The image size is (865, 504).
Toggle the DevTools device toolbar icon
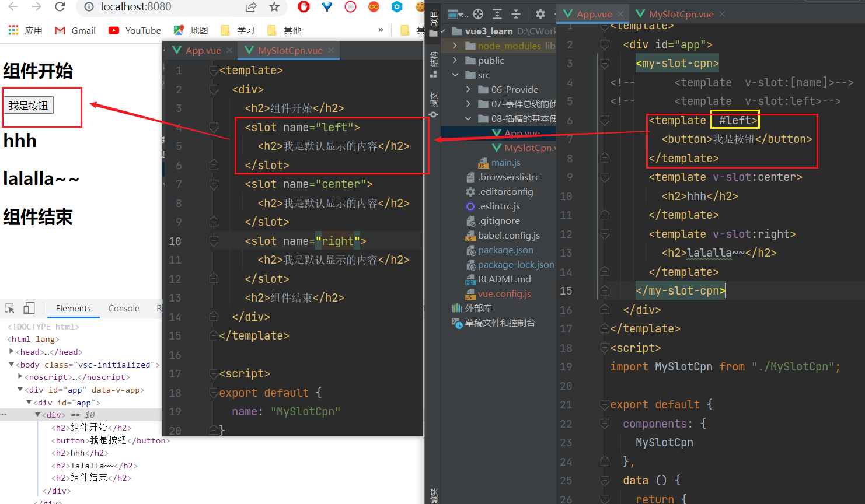coord(29,309)
